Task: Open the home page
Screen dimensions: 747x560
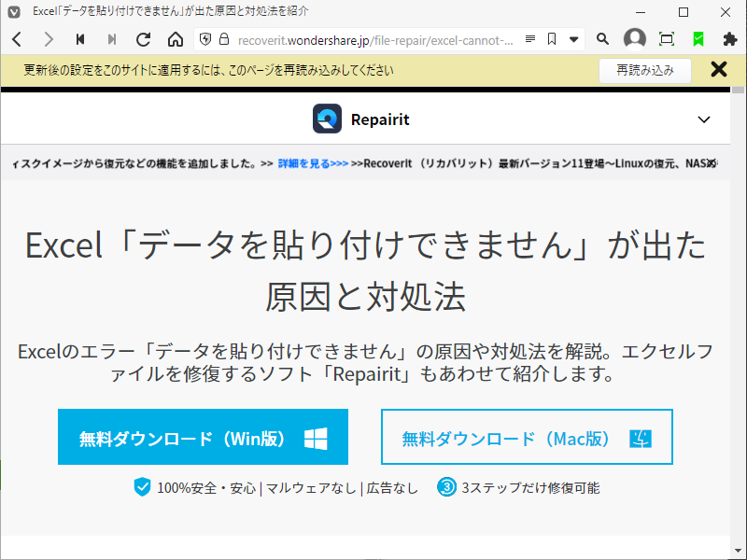Action: [x=176, y=39]
